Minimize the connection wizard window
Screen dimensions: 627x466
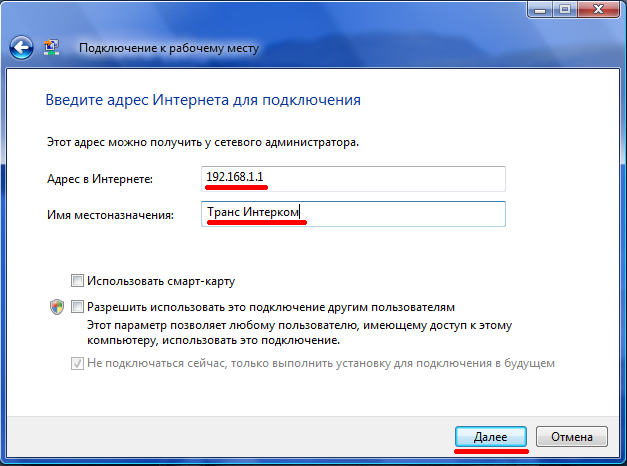point(540,10)
